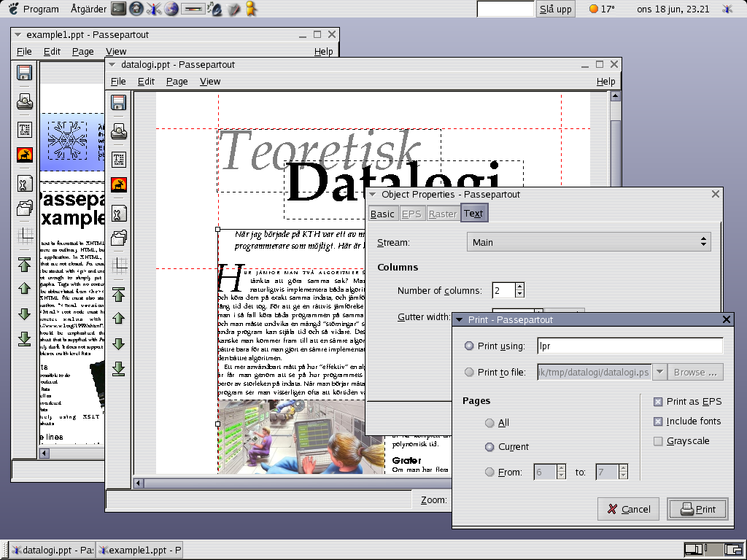The image size is (747, 560).
Task: Open the Stream dropdown showing Main
Action: (588, 242)
